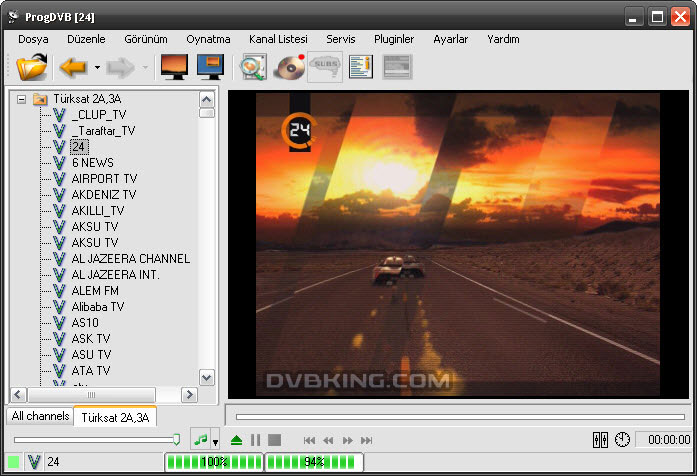The image size is (697, 476).
Task: Fast forward playback
Action: point(348,440)
